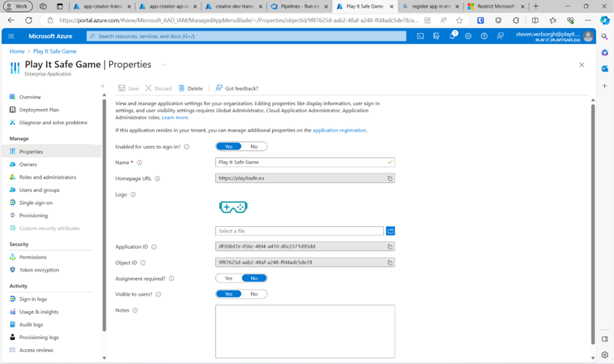Open the Azure portal hamburger menu
The width and height of the screenshot is (614, 364).
[x=11, y=37]
